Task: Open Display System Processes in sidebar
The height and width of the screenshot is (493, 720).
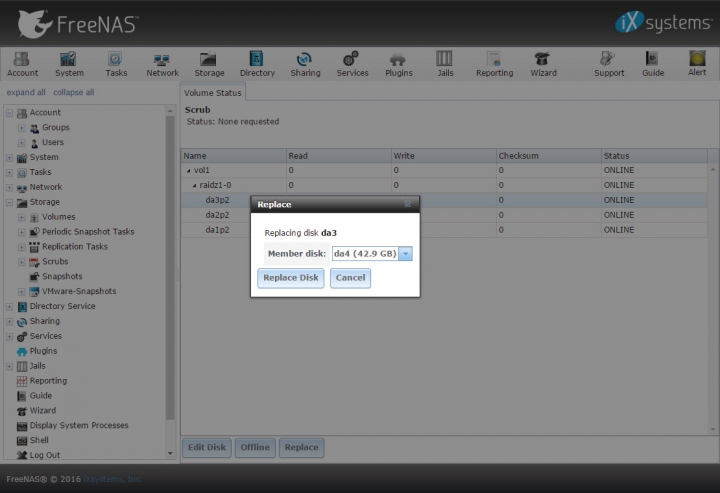Action: [79, 426]
